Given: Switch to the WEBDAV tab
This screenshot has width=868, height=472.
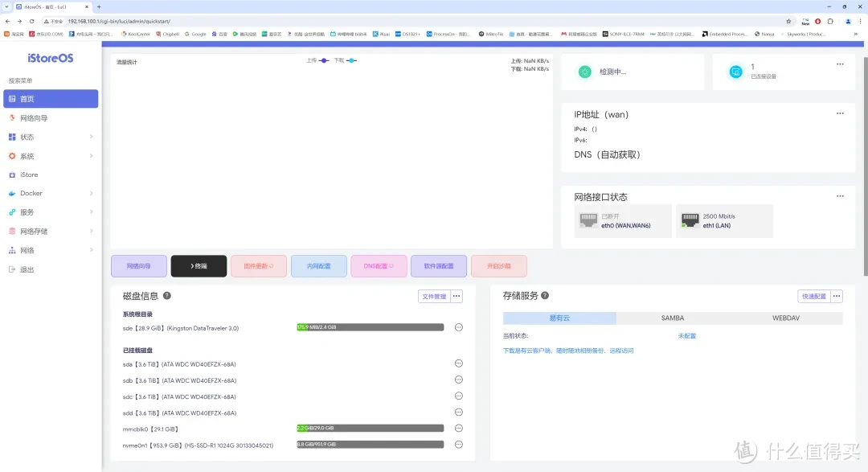Looking at the screenshot, I should pos(784,318).
